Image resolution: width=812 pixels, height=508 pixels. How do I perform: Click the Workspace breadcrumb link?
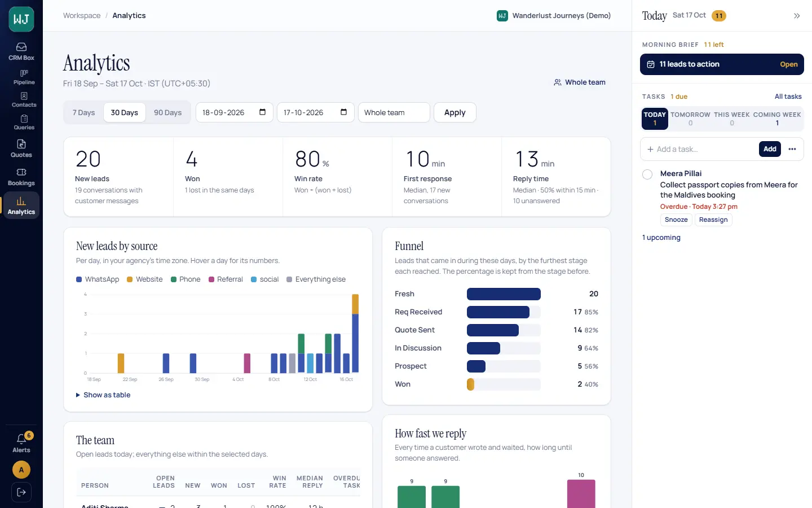[x=82, y=16]
